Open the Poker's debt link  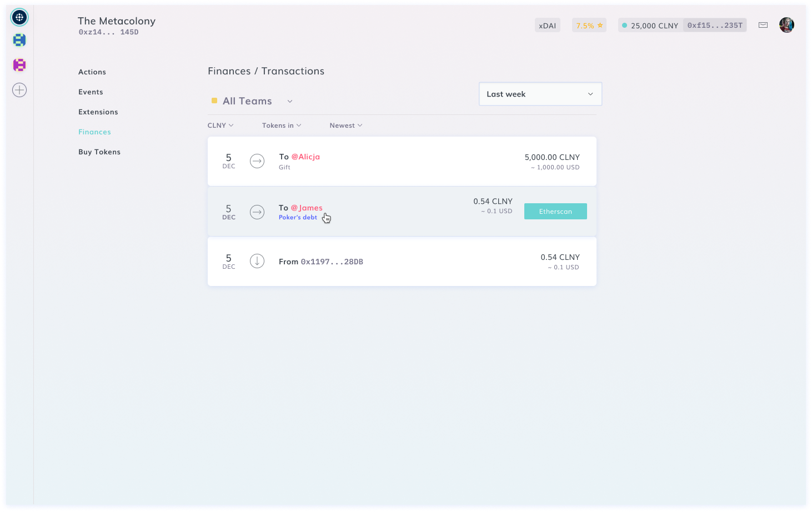click(298, 218)
